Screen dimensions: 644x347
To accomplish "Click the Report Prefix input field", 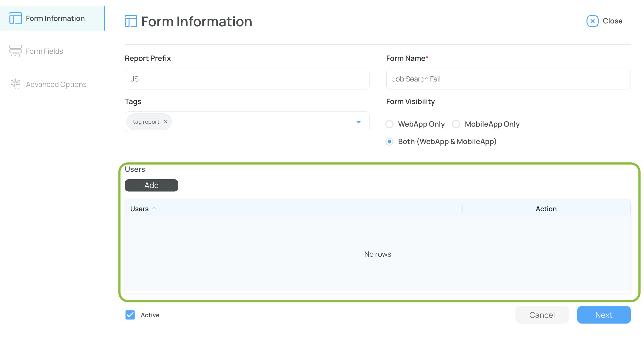I will tap(247, 79).
